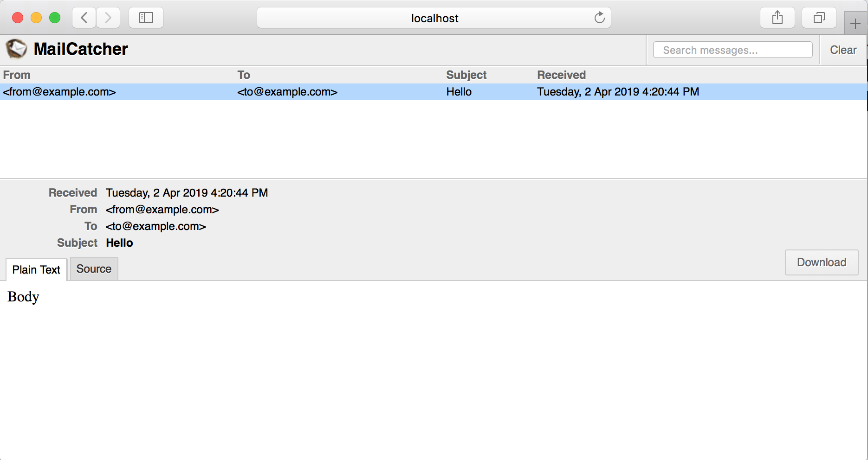Toggle the Safari sidebar icon
The height and width of the screenshot is (460, 868).
[146, 18]
